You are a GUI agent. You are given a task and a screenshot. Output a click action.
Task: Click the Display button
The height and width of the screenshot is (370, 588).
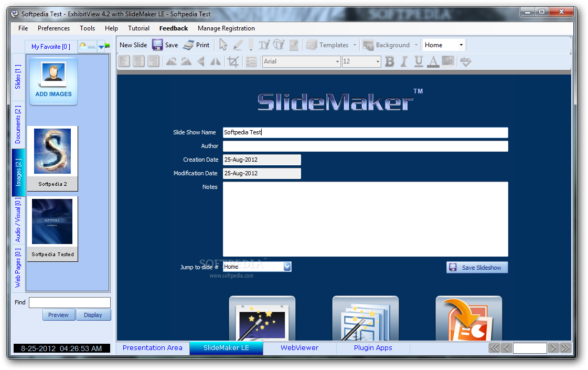[93, 315]
